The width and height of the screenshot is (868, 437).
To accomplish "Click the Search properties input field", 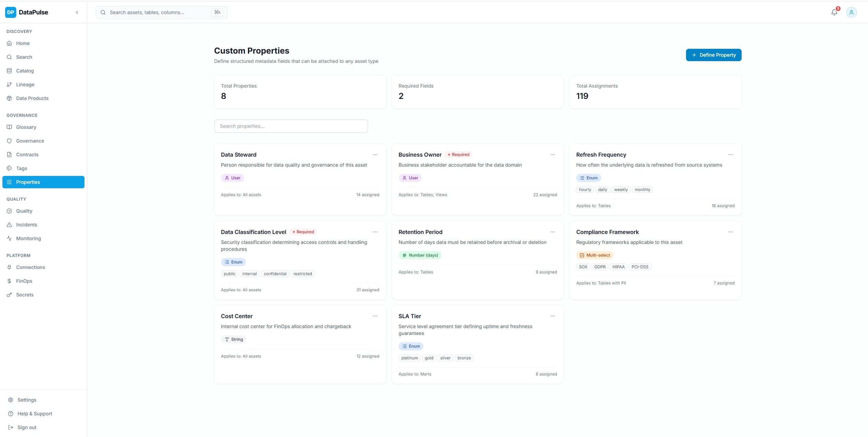I will click(290, 126).
